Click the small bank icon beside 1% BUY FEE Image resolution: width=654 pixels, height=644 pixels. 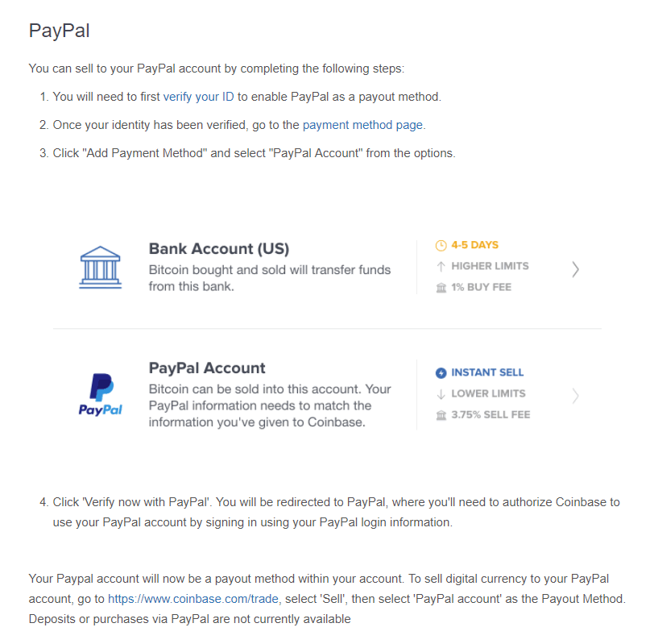441,288
